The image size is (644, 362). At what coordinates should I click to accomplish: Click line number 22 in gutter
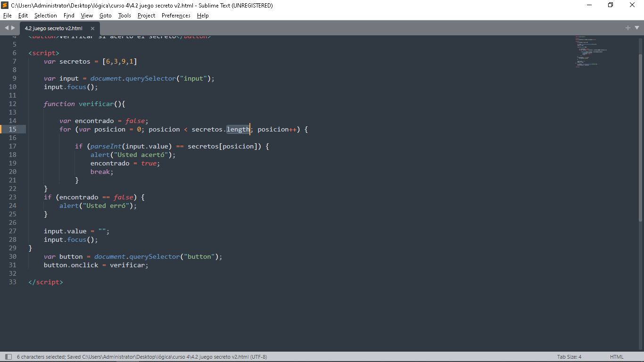tap(12, 189)
